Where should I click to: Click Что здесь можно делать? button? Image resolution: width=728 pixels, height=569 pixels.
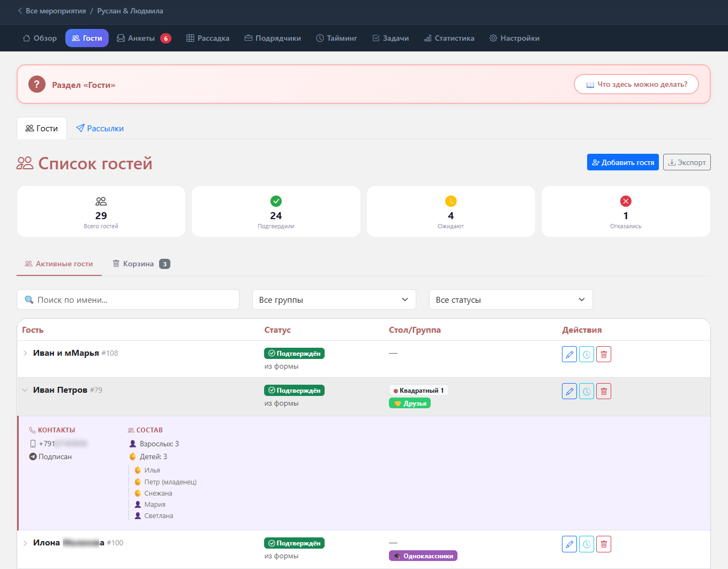(636, 84)
